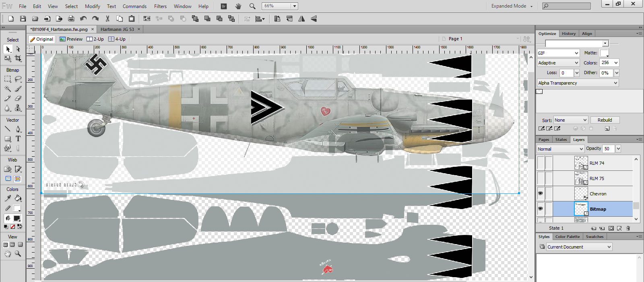Click the Undo arrow in toolbar

83,19
